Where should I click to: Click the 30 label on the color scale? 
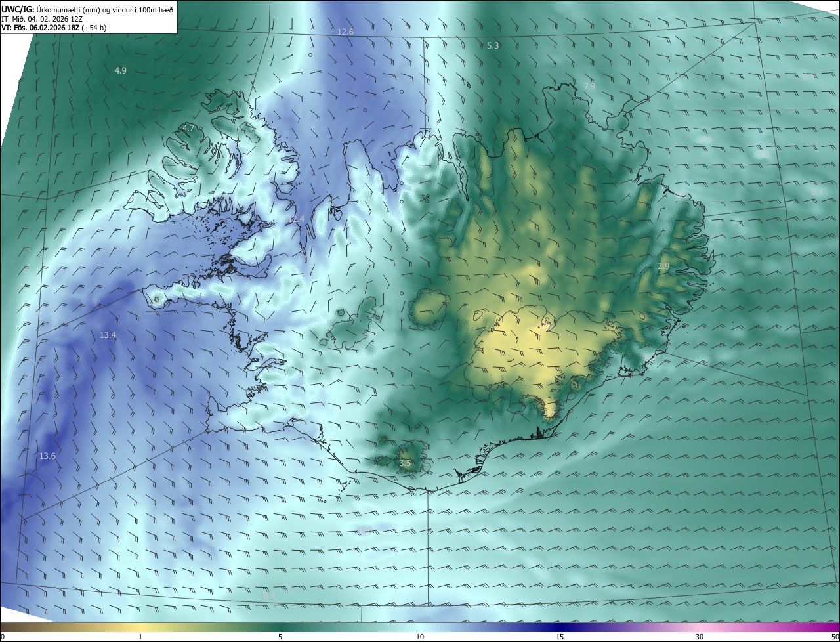pyautogui.click(x=700, y=637)
